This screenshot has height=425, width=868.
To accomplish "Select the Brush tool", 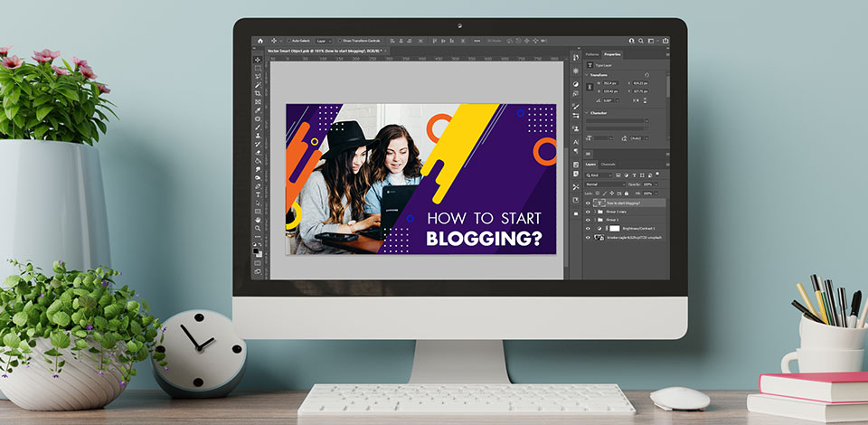I will [258, 127].
